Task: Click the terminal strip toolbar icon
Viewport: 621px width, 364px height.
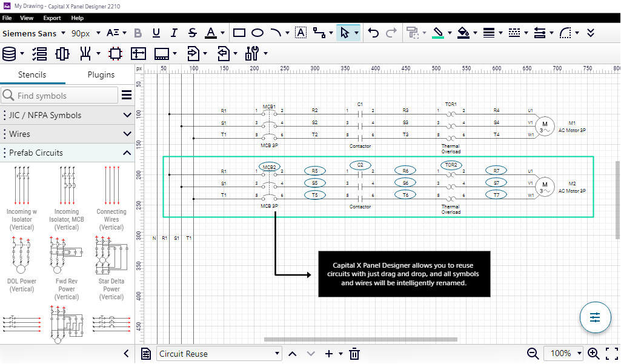Action: point(62,53)
